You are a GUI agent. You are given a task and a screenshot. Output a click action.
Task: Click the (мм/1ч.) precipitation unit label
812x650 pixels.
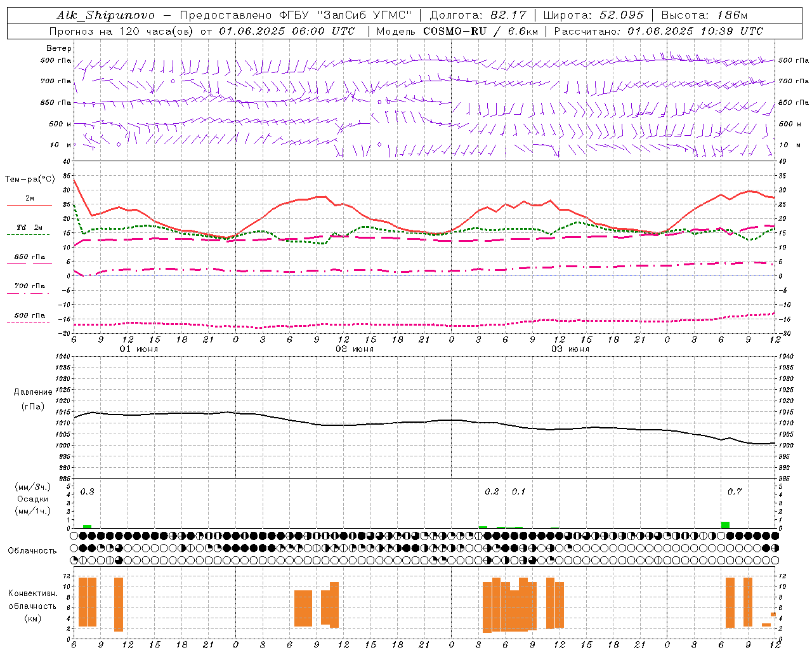[x=33, y=511]
